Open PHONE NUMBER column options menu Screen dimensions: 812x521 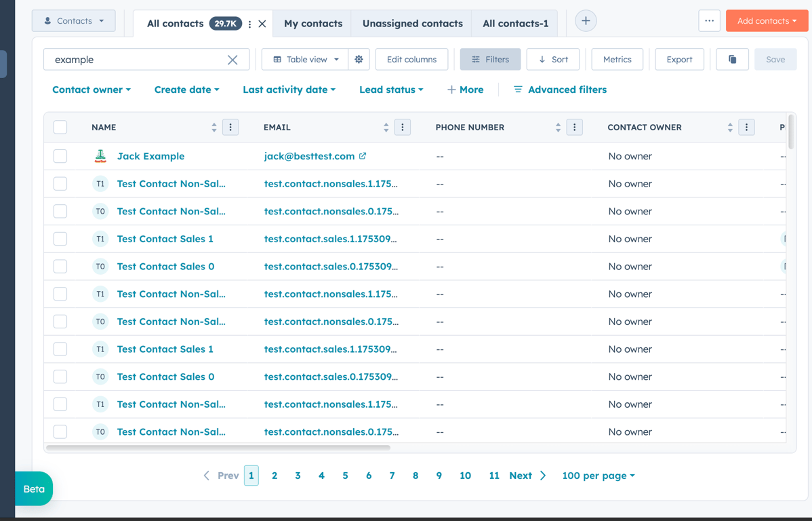click(x=574, y=127)
